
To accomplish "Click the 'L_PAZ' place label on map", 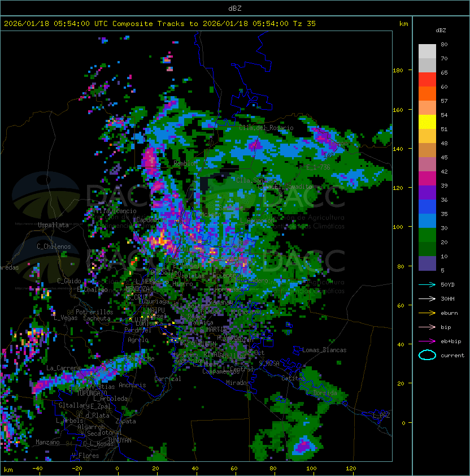I will tap(381, 416).
